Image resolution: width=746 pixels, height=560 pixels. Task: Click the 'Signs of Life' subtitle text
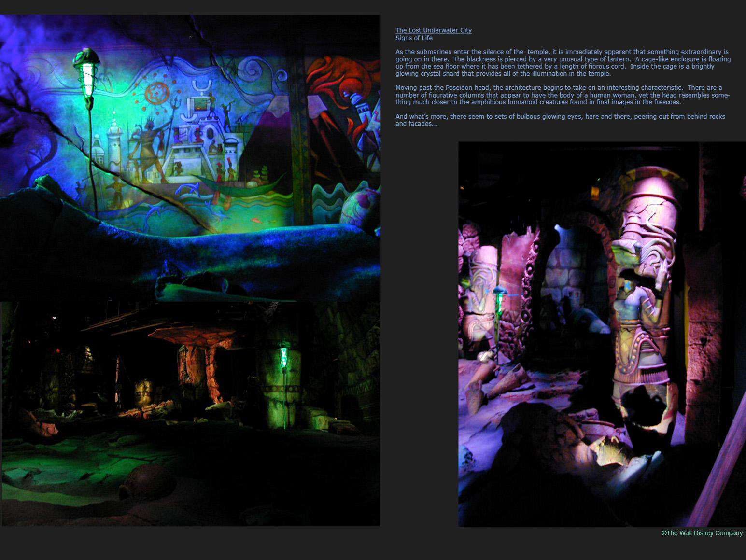414,38
